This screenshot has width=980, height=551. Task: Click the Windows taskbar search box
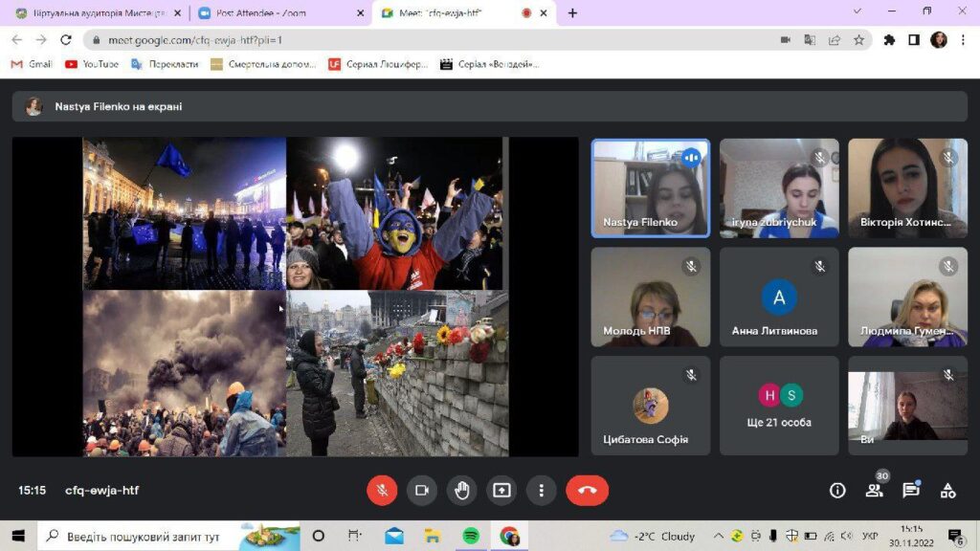pyautogui.click(x=144, y=537)
